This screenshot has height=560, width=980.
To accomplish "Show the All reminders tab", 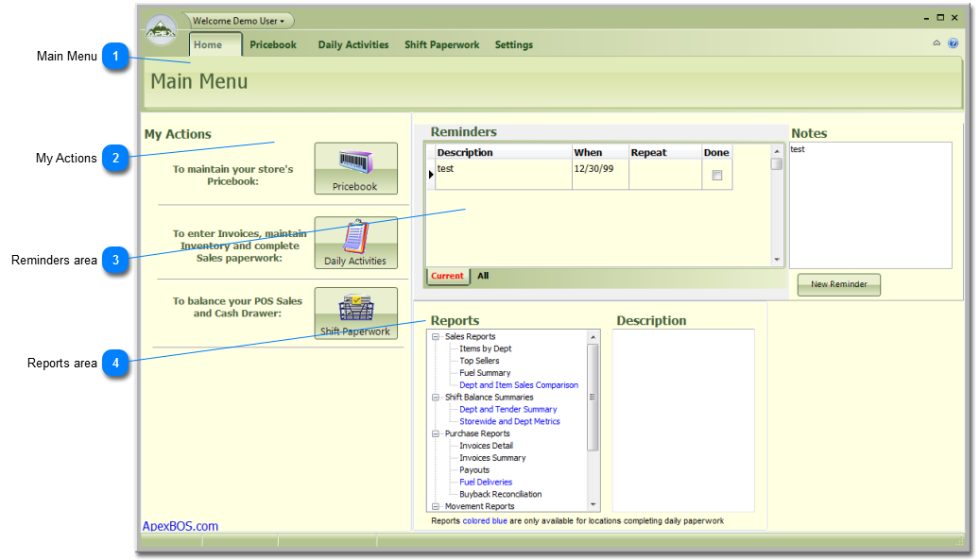I will 483,277.
